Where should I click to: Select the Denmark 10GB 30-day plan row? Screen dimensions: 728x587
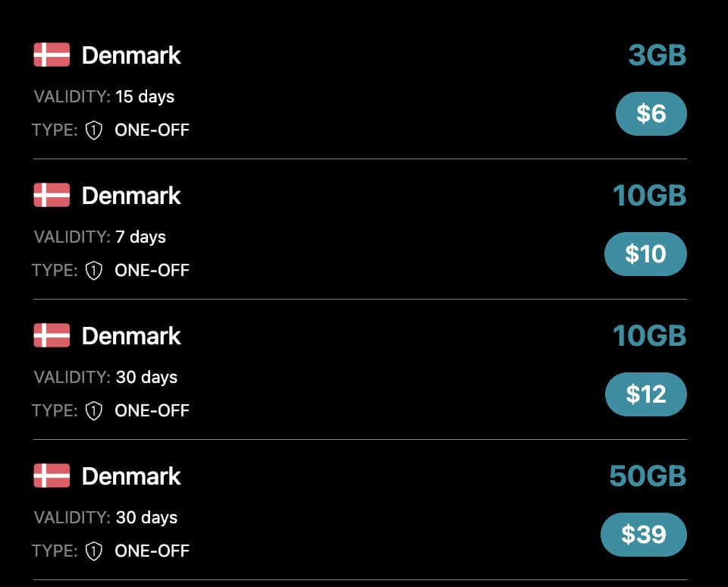click(364, 368)
